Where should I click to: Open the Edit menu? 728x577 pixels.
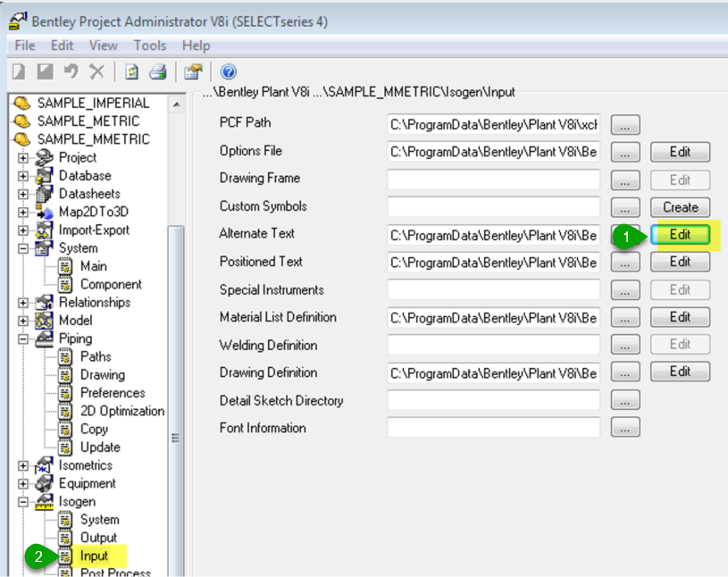[63, 46]
